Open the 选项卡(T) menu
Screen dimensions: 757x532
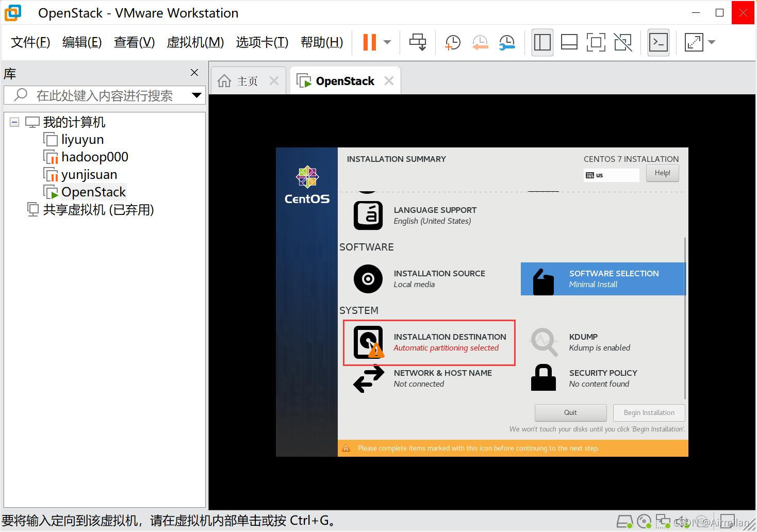point(262,42)
